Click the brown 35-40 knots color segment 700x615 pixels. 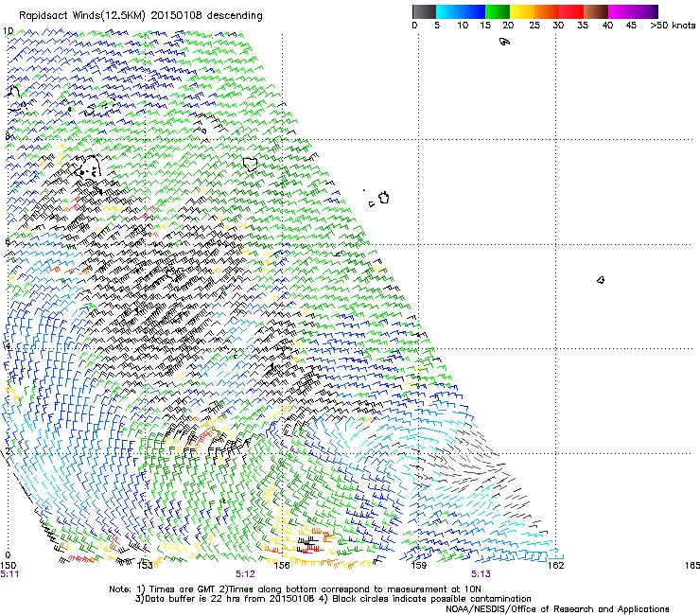point(596,11)
